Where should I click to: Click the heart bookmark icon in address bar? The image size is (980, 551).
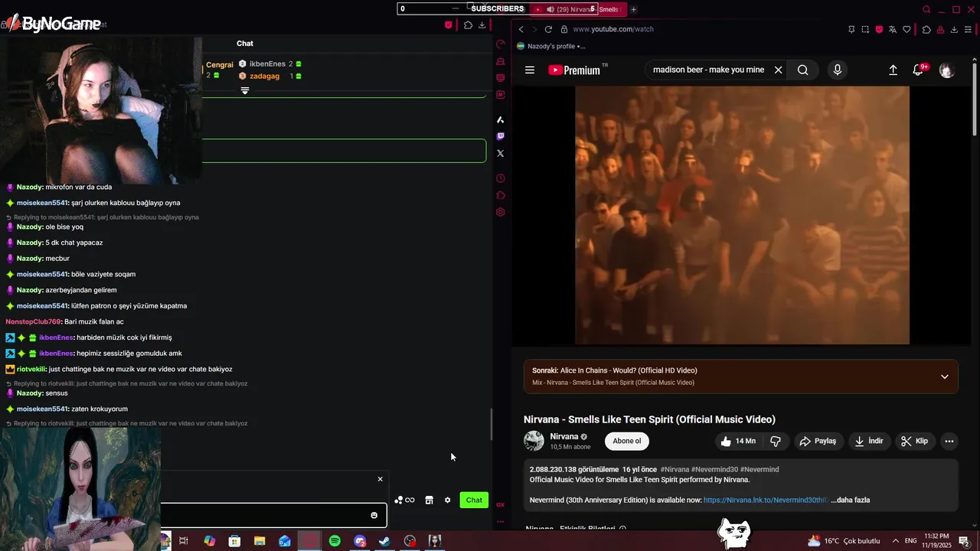[906, 29]
